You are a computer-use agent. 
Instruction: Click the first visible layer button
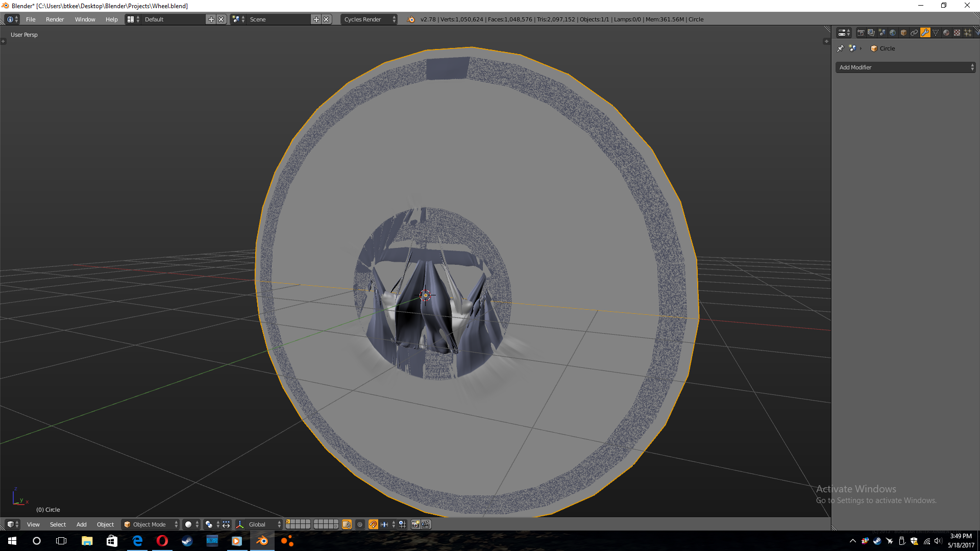pyautogui.click(x=288, y=522)
